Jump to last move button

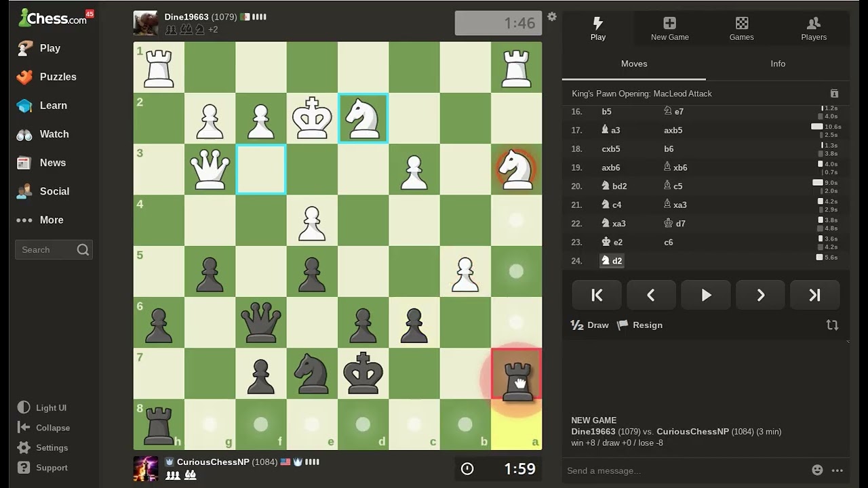pos(815,295)
